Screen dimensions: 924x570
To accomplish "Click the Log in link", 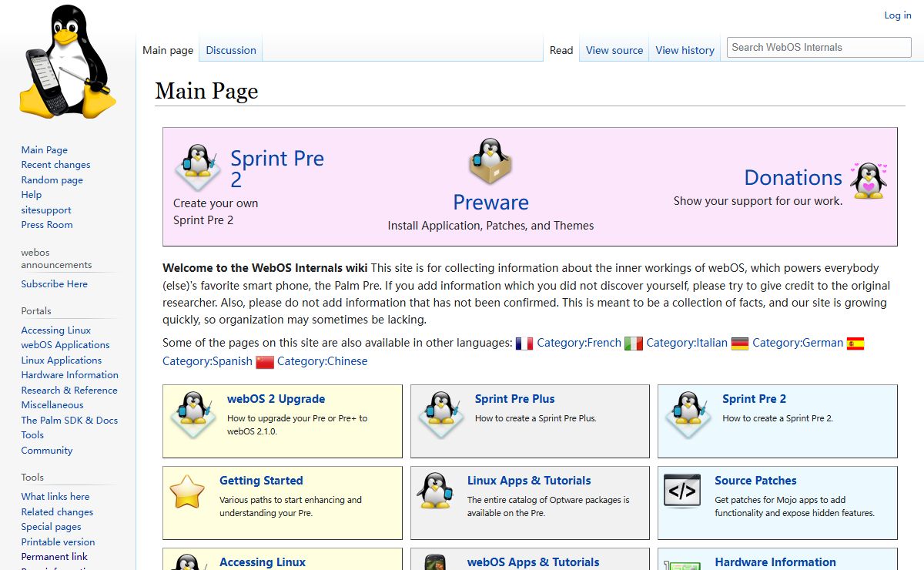I will [898, 15].
